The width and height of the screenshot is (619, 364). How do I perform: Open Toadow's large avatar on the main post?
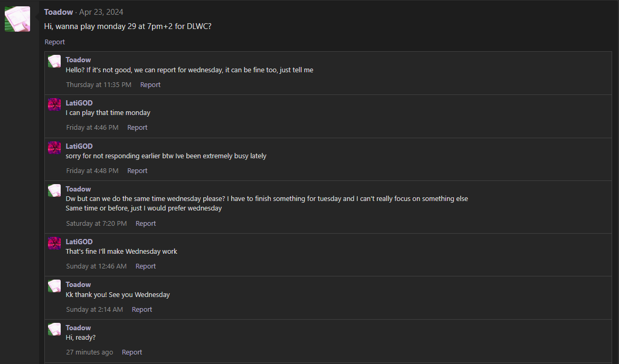pyautogui.click(x=17, y=19)
